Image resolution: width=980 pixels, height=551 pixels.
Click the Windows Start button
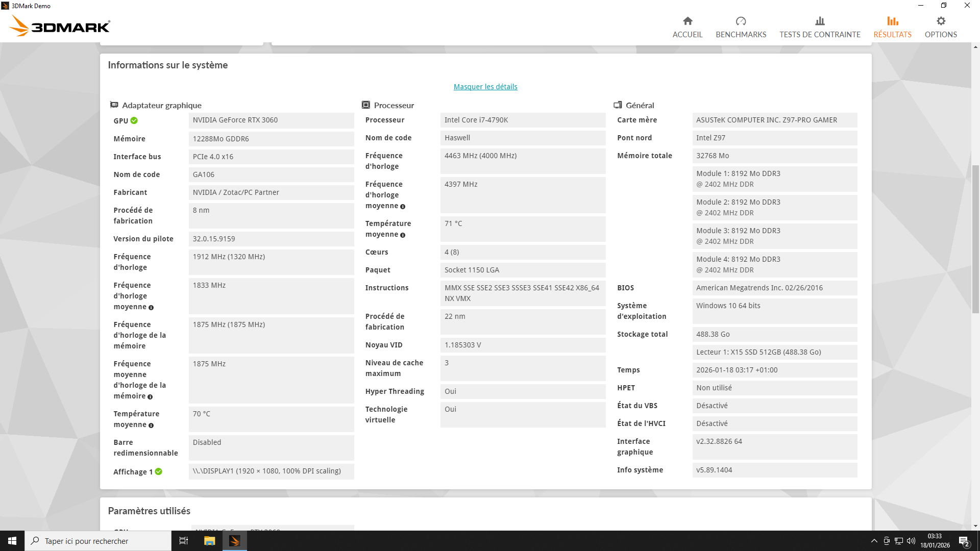pos(12,541)
